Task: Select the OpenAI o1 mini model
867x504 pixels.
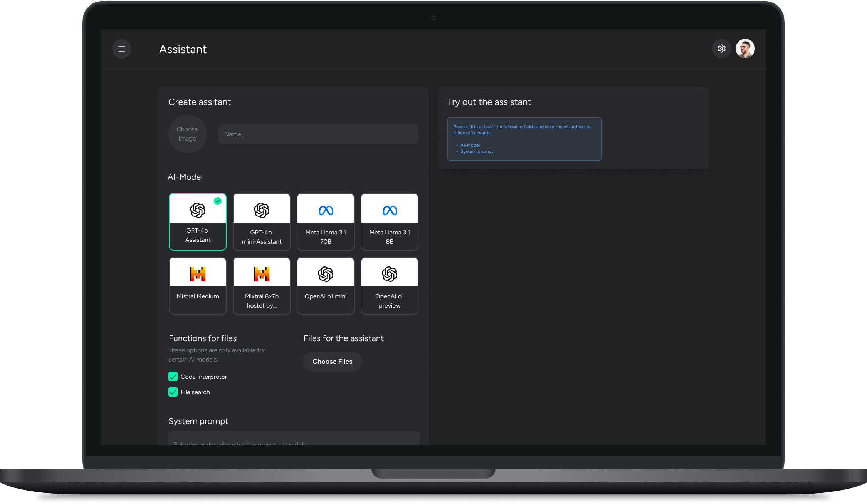Action: (326, 286)
